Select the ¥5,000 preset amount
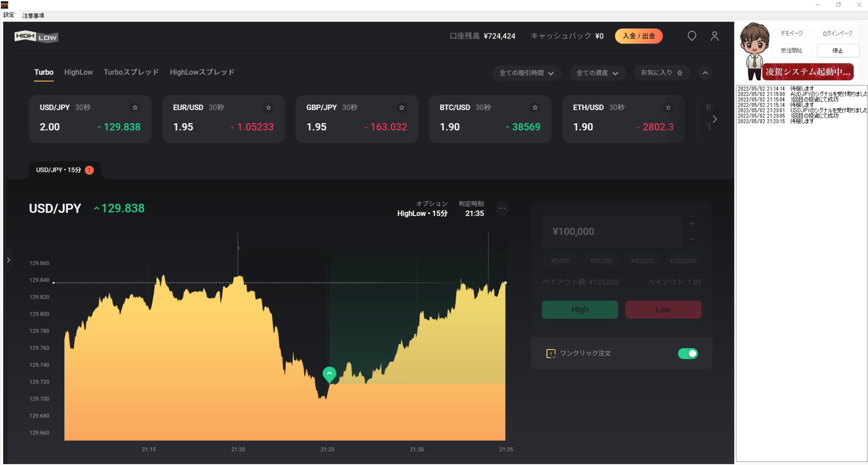The height and width of the screenshot is (465, 868). tap(560, 261)
